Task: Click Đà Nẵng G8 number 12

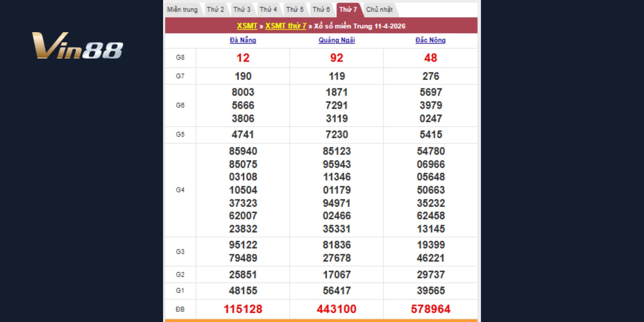Action: 243,58
